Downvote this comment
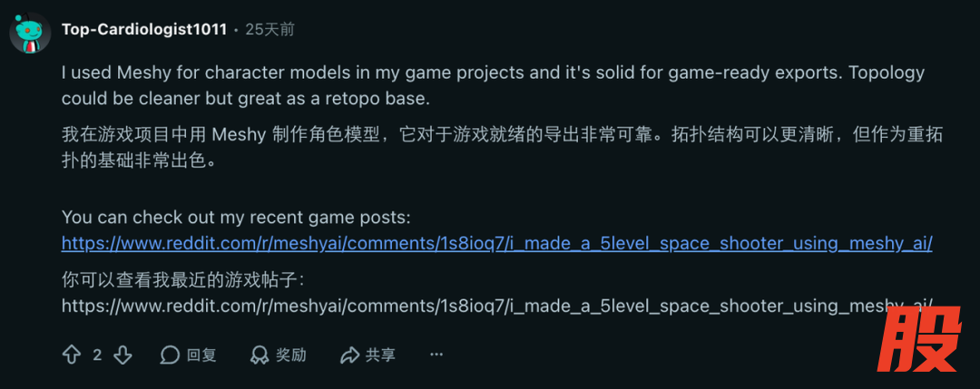 click(x=122, y=355)
